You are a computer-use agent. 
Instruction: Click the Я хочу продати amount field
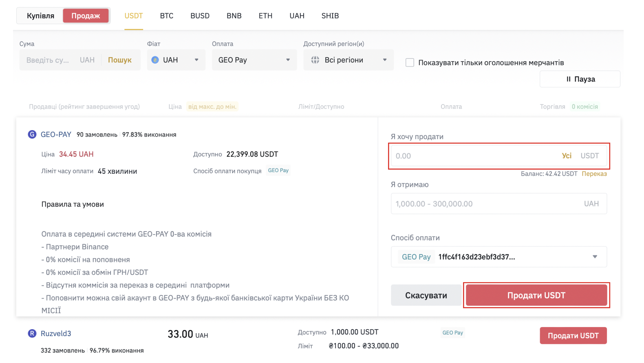(498, 156)
